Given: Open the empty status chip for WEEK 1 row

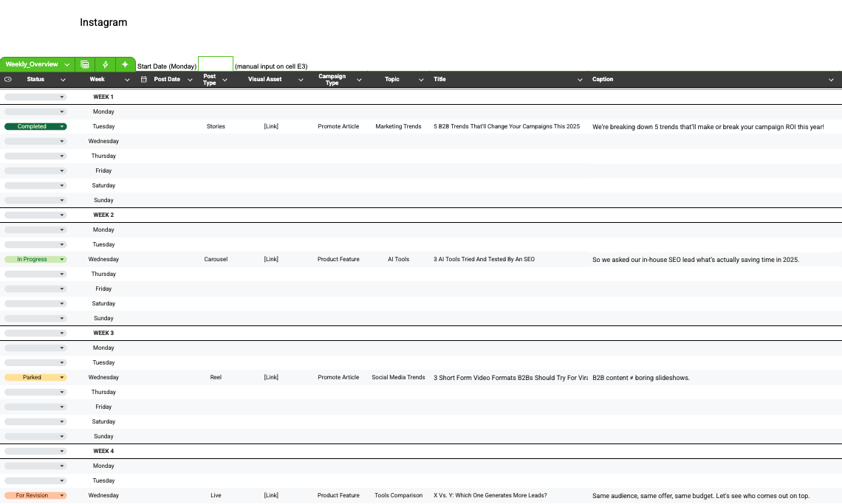Looking at the screenshot, I should (x=35, y=97).
